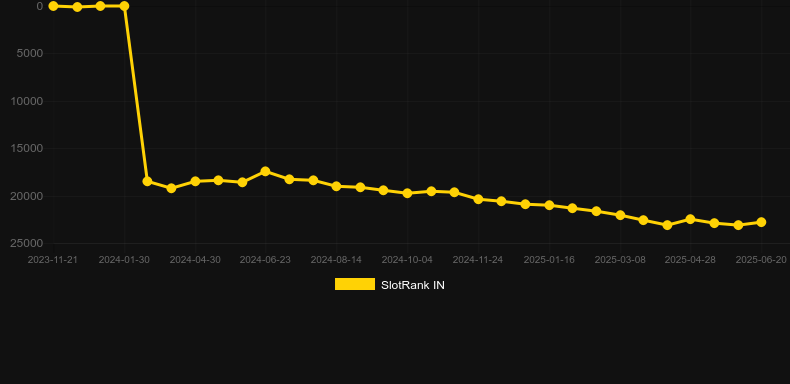Click the 25000 y-axis value
Image resolution: width=790 pixels, height=384 pixels.
pos(27,243)
